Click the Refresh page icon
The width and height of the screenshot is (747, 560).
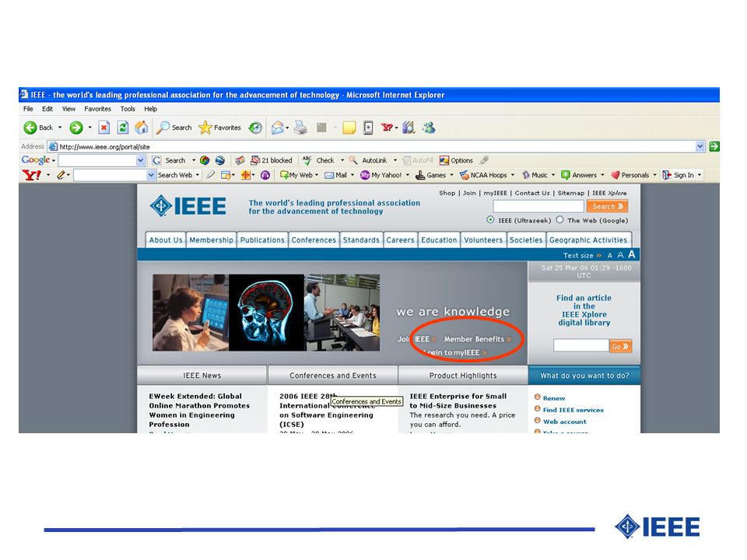coord(123,128)
